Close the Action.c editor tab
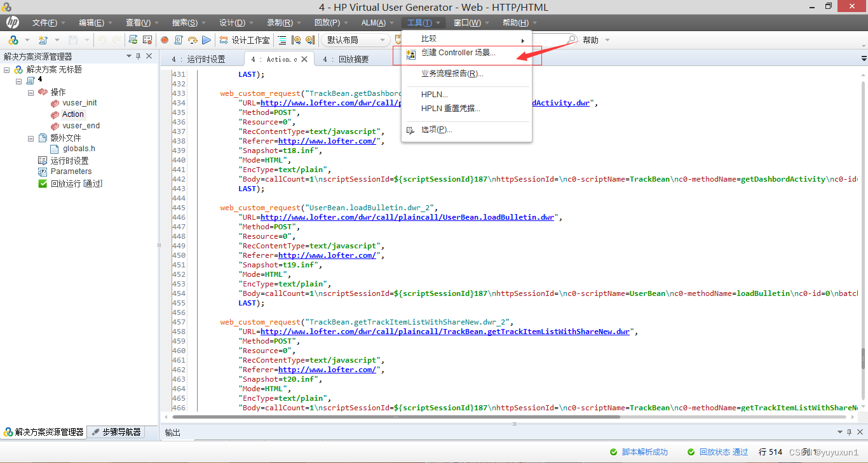Image resolution: width=868 pixels, height=463 pixels. pyautogui.click(x=304, y=59)
